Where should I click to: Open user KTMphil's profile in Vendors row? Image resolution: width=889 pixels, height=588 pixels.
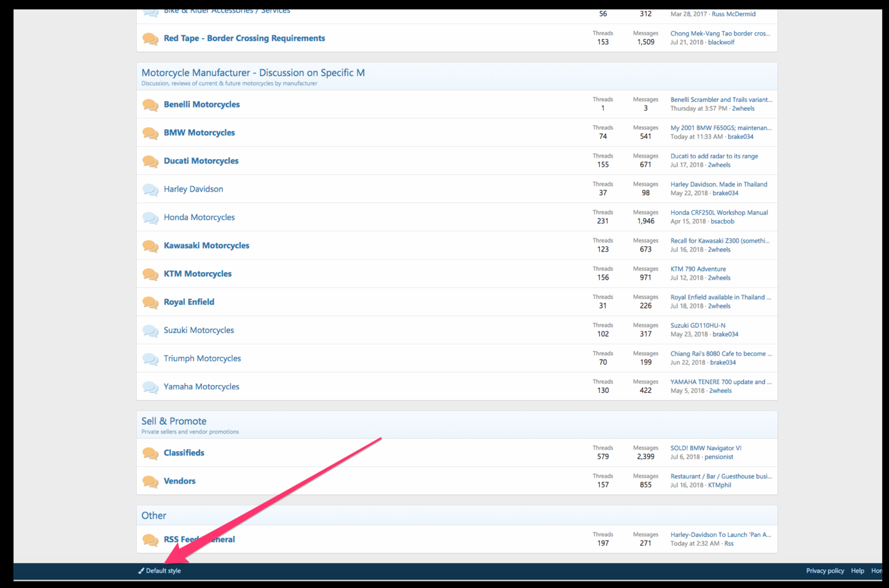click(720, 485)
